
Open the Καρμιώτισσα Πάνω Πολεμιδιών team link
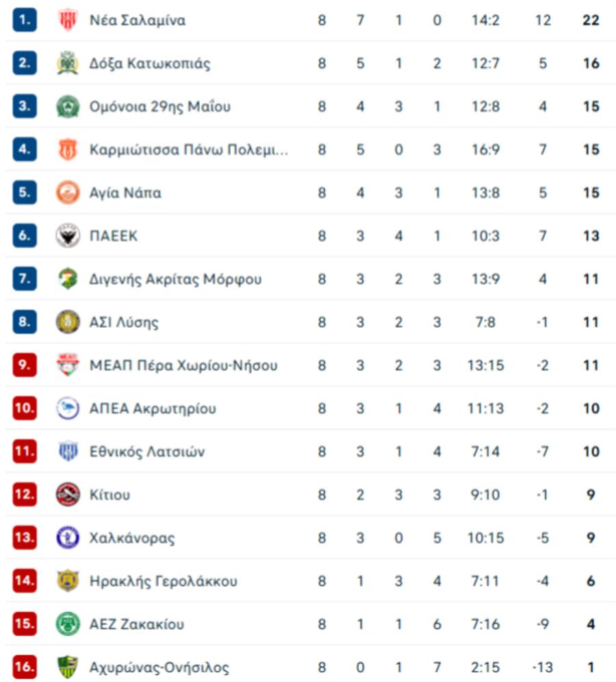[x=188, y=150]
